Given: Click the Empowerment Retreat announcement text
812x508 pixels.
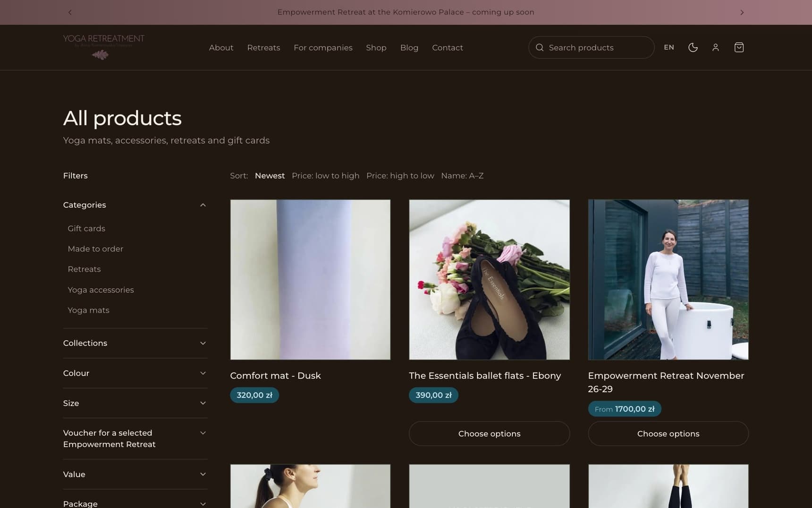Looking at the screenshot, I should [406, 12].
